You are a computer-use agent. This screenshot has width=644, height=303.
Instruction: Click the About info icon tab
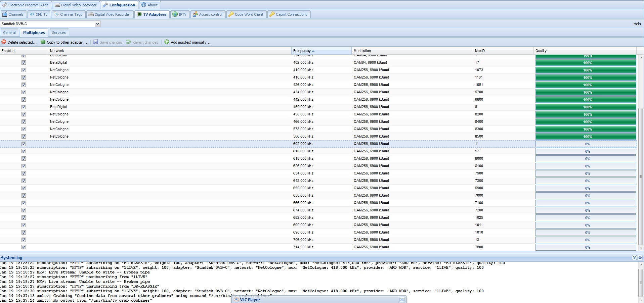point(144,5)
